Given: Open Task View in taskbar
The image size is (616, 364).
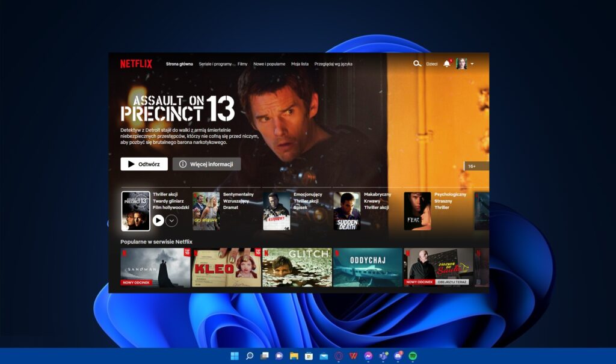Looking at the screenshot, I should click(265, 356).
